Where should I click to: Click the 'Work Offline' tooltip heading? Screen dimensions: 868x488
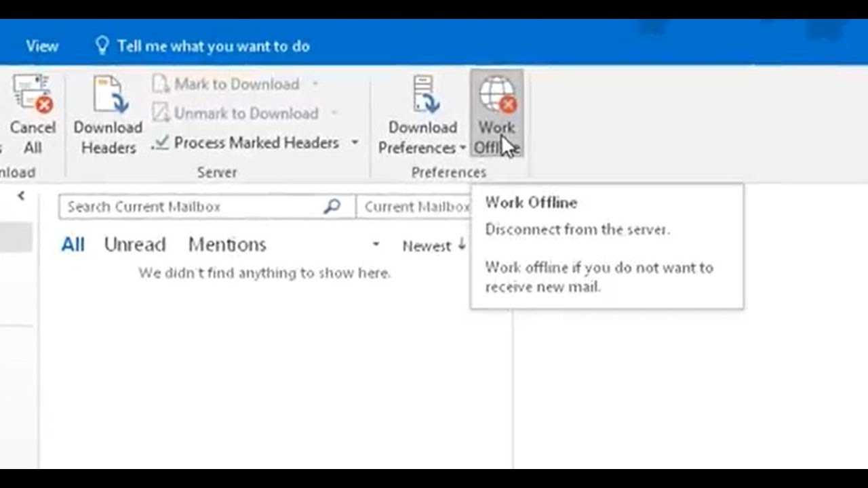pos(531,203)
